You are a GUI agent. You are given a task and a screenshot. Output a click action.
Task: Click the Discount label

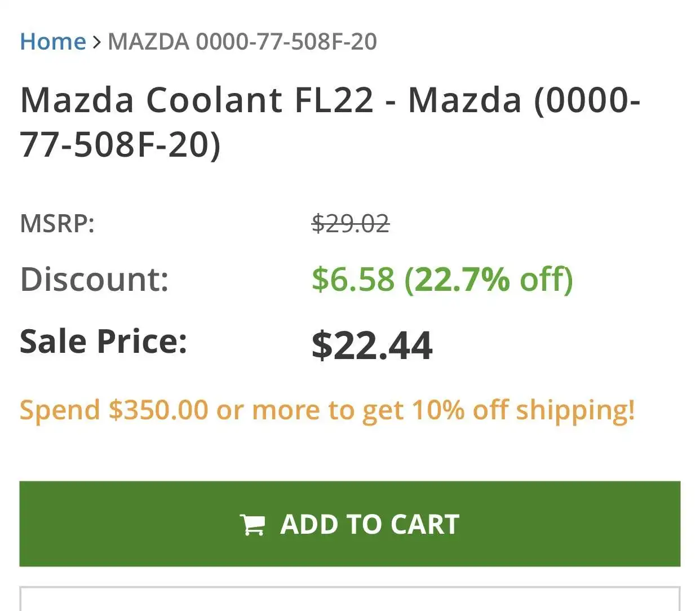coord(94,279)
